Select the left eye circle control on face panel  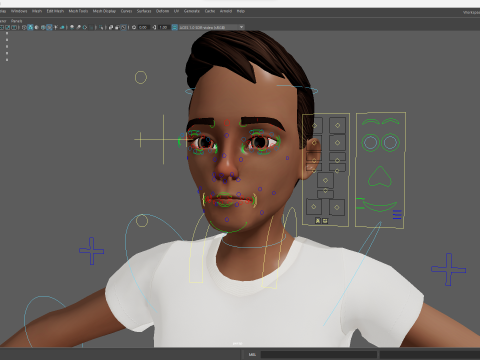(370, 142)
